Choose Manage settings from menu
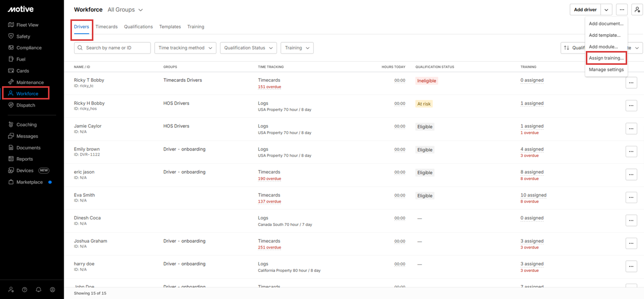The height and width of the screenshot is (299, 644). [x=606, y=70]
